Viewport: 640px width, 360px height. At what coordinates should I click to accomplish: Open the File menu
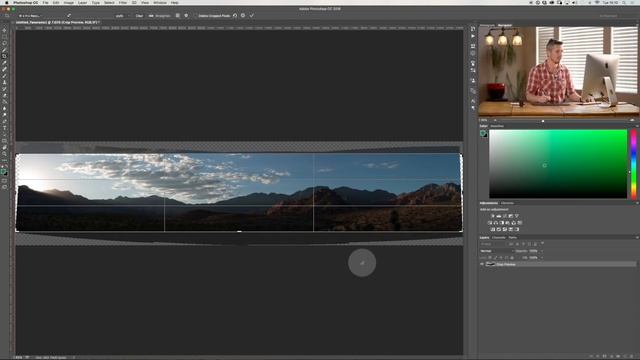tap(45, 2)
